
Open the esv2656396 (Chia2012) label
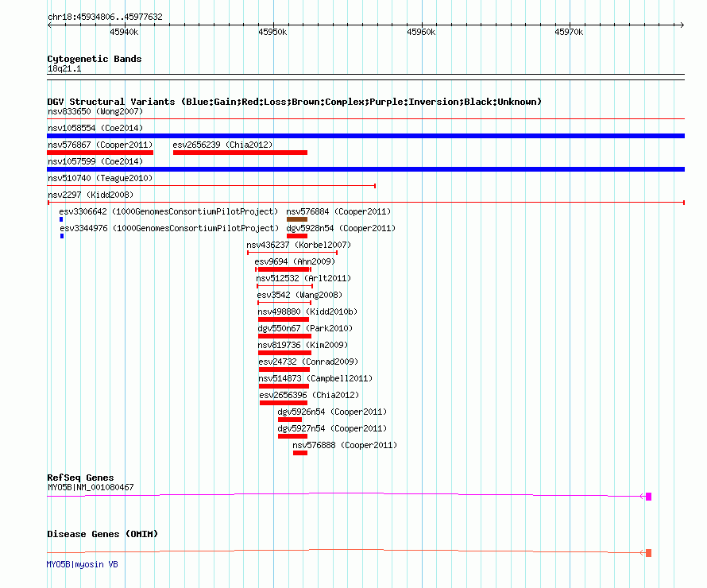pos(309,395)
